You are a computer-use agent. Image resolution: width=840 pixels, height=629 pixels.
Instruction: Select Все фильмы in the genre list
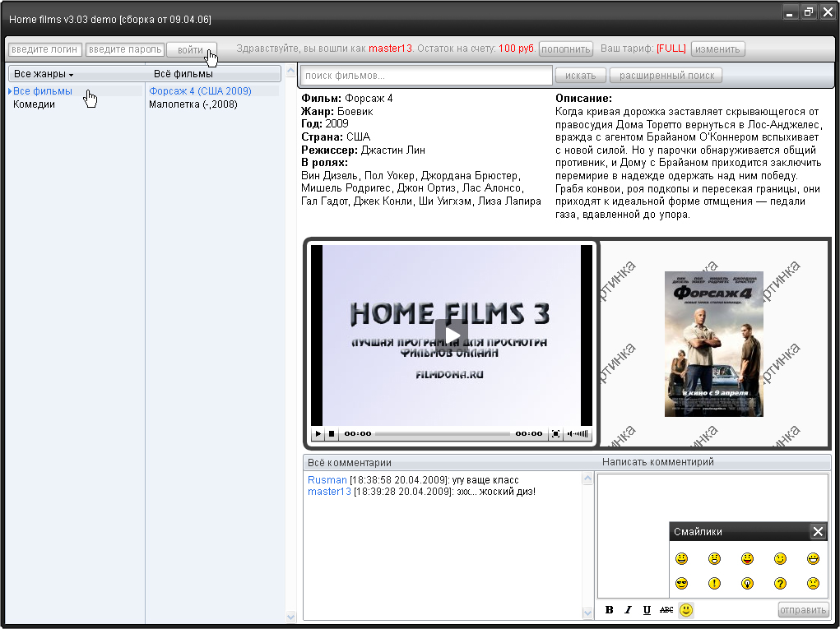[43, 91]
